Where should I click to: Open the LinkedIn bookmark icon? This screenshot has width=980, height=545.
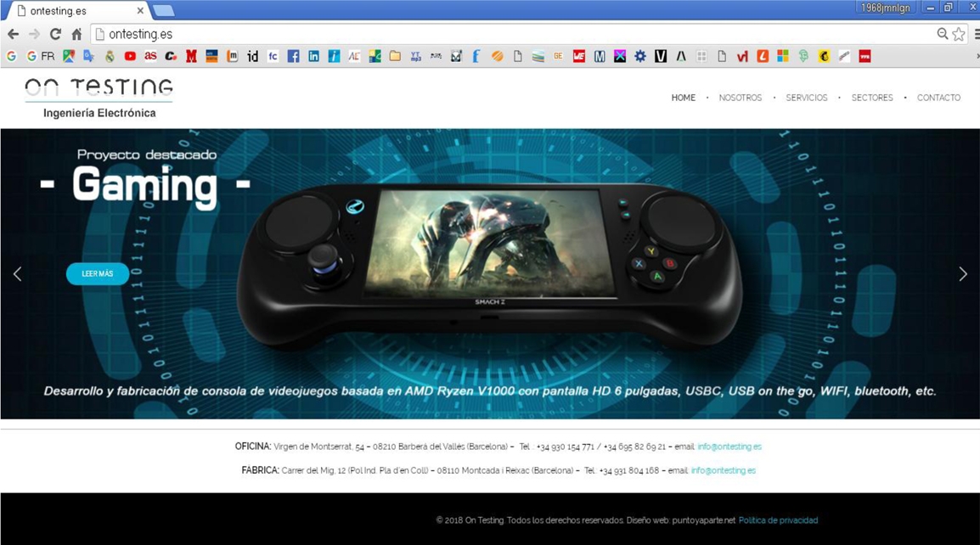point(313,56)
